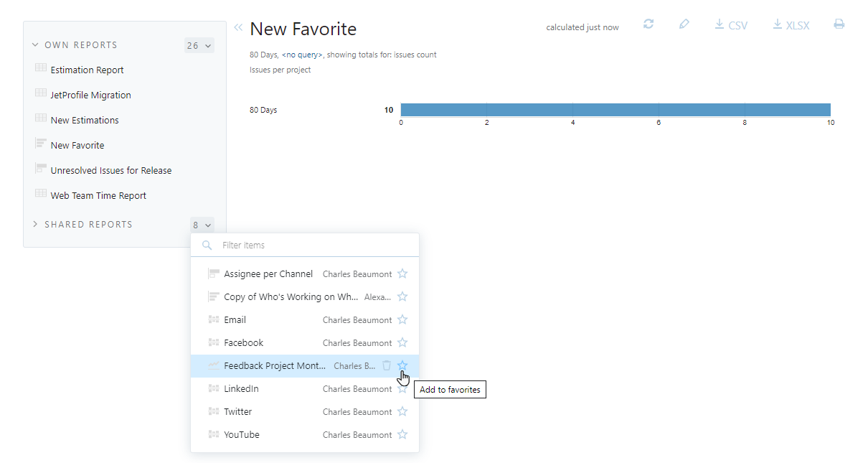The height and width of the screenshot is (463, 868).
Task: Click the blue 80 Days bar
Action: click(x=615, y=110)
